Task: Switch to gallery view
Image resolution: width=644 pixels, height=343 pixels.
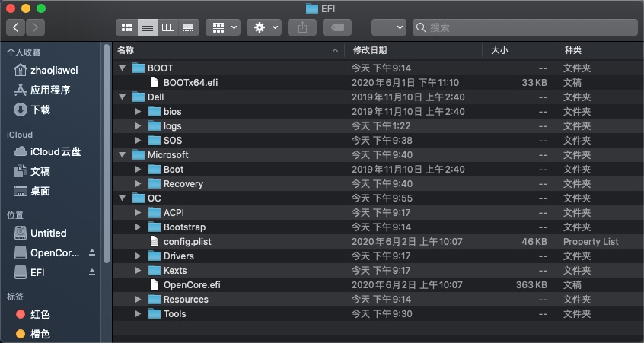Action: (189, 27)
